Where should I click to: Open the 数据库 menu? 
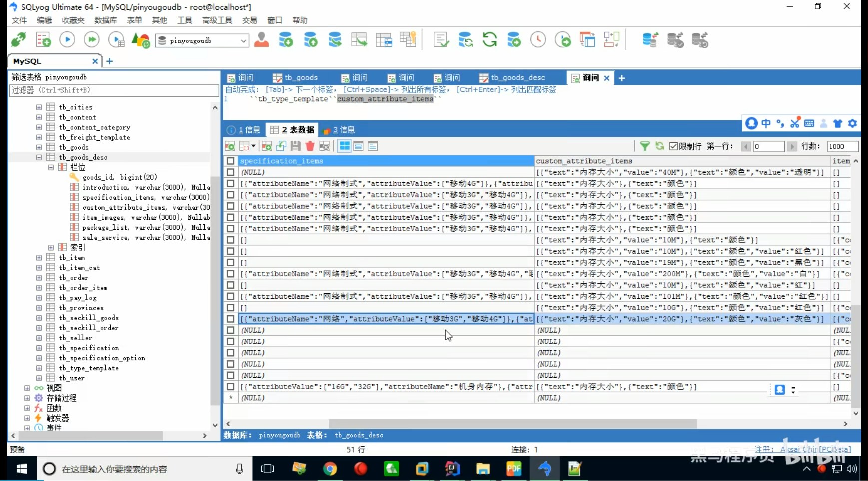[105, 20]
